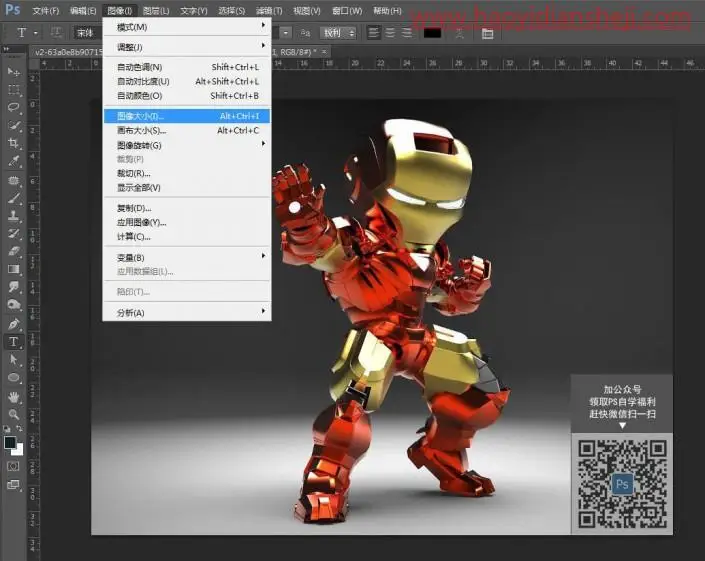
Task: Choose 显示全部(V) menu item
Action: click(187, 187)
